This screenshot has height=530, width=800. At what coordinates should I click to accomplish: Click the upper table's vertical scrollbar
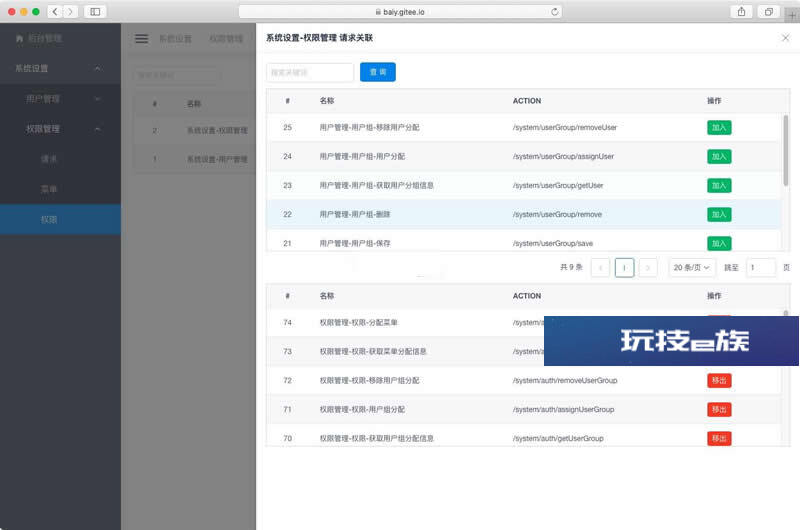[x=786, y=150]
